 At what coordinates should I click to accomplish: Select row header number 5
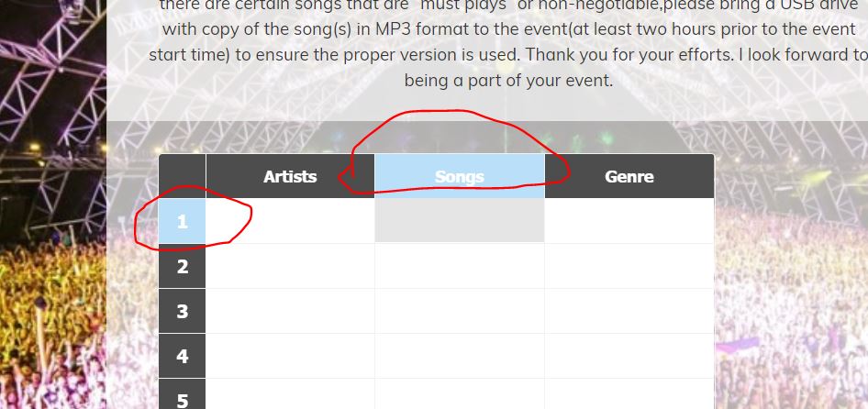point(182,394)
